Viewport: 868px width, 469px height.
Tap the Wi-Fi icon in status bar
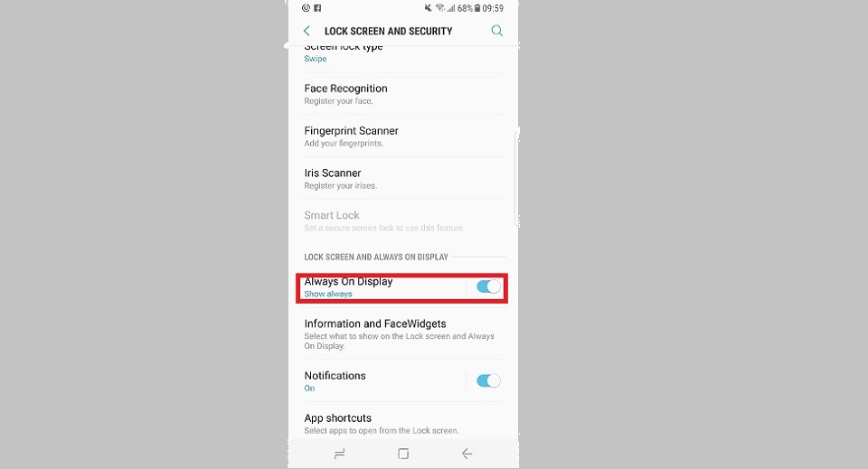tap(440, 8)
